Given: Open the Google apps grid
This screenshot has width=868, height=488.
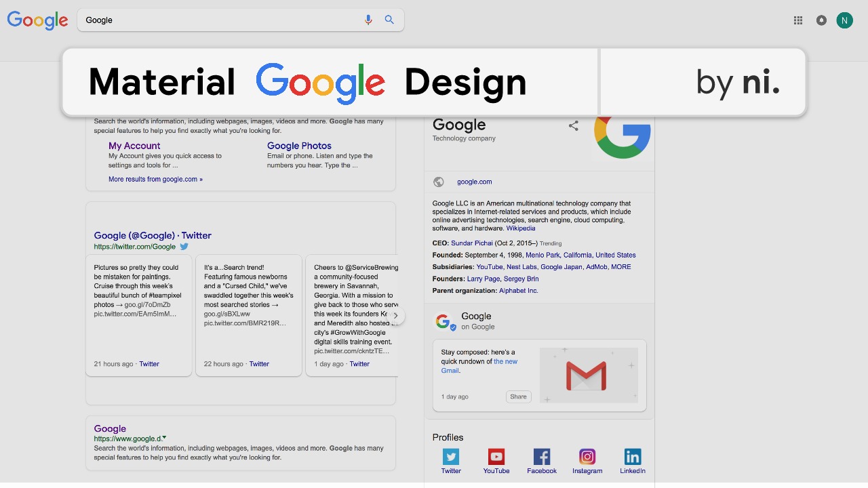Looking at the screenshot, I should click(x=798, y=20).
